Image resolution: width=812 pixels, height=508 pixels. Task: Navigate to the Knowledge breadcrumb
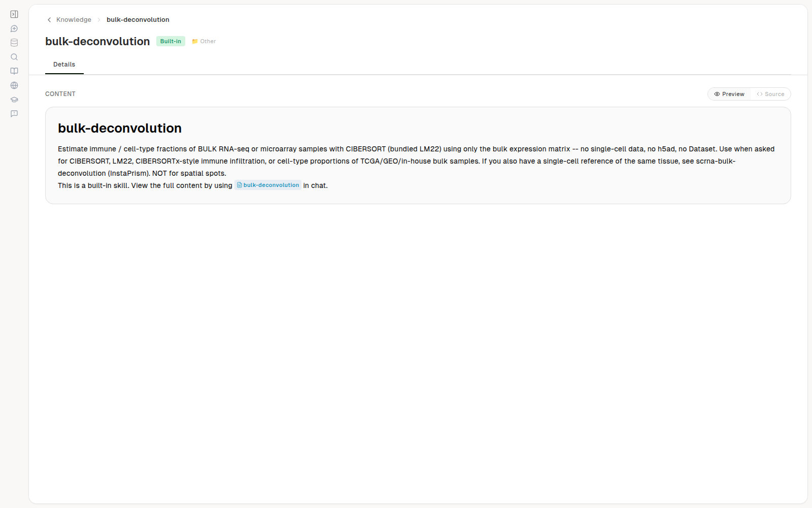click(74, 20)
